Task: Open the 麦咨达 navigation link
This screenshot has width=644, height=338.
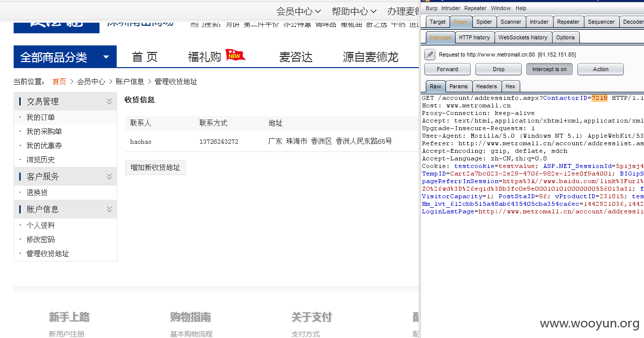Action: [x=295, y=57]
